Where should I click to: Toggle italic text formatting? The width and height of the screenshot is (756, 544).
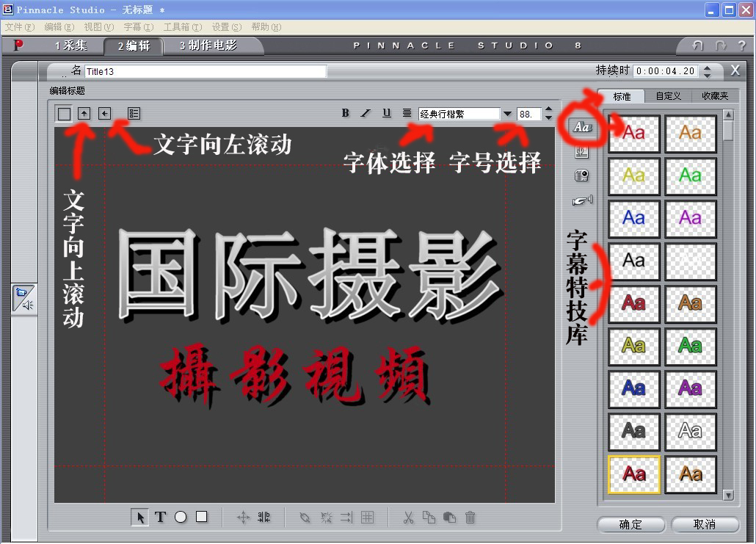366,113
